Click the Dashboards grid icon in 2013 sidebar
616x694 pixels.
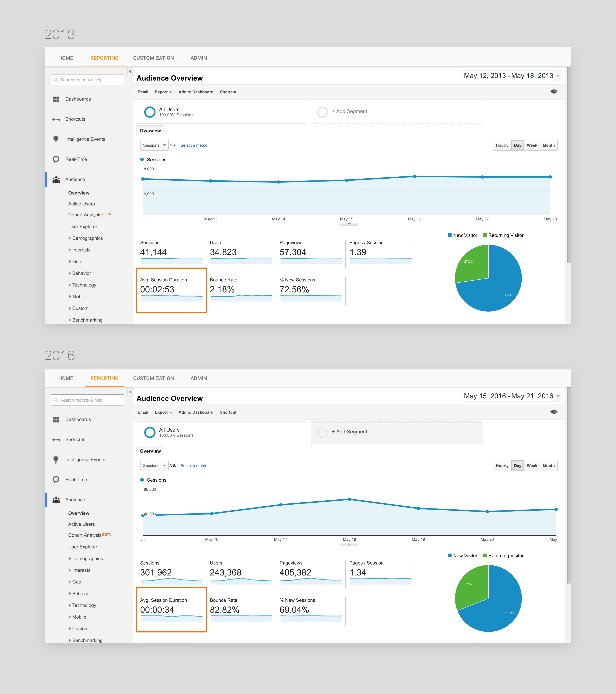point(56,99)
